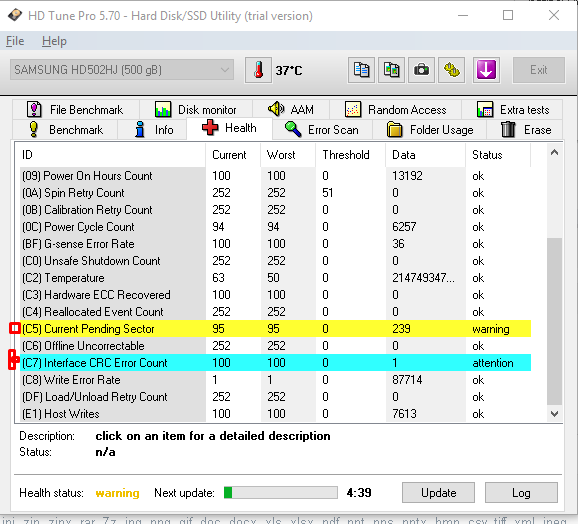
Task: Select (09) Power On Hours Count row
Action: (x=275, y=176)
